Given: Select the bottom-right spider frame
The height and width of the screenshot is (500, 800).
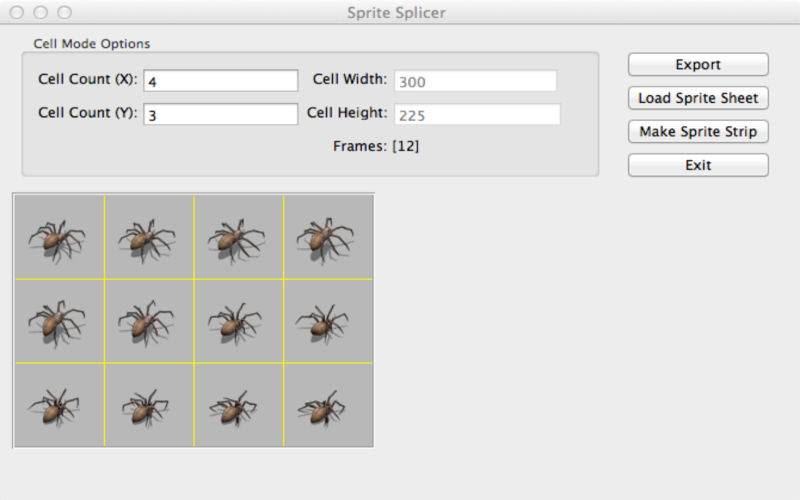Looking at the screenshot, I should point(328,405).
